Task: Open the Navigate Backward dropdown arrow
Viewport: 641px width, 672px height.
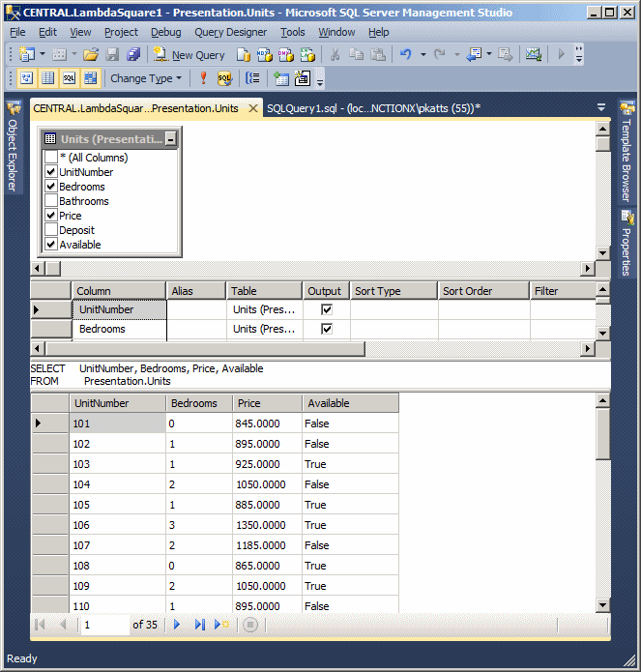Action: [x=489, y=54]
